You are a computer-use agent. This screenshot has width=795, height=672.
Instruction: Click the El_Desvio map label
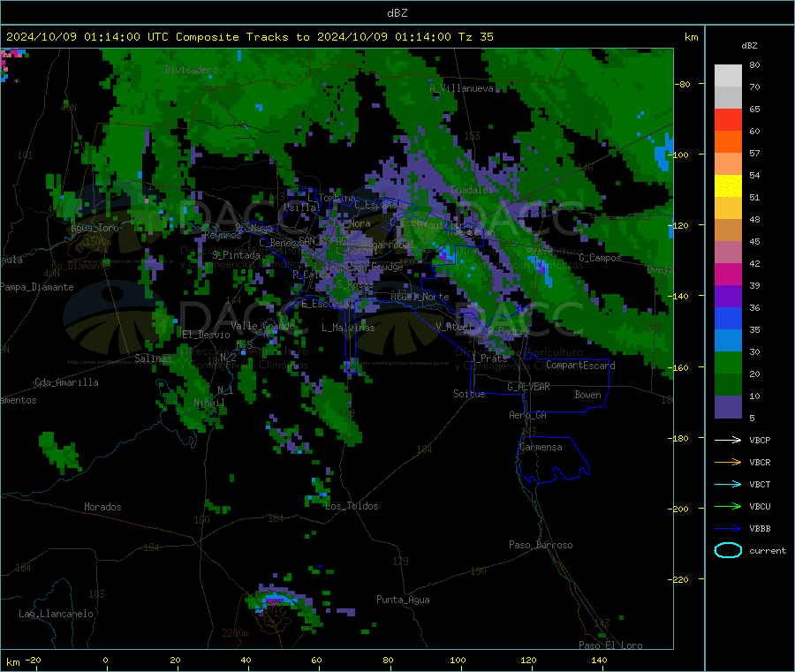point(207,335)
